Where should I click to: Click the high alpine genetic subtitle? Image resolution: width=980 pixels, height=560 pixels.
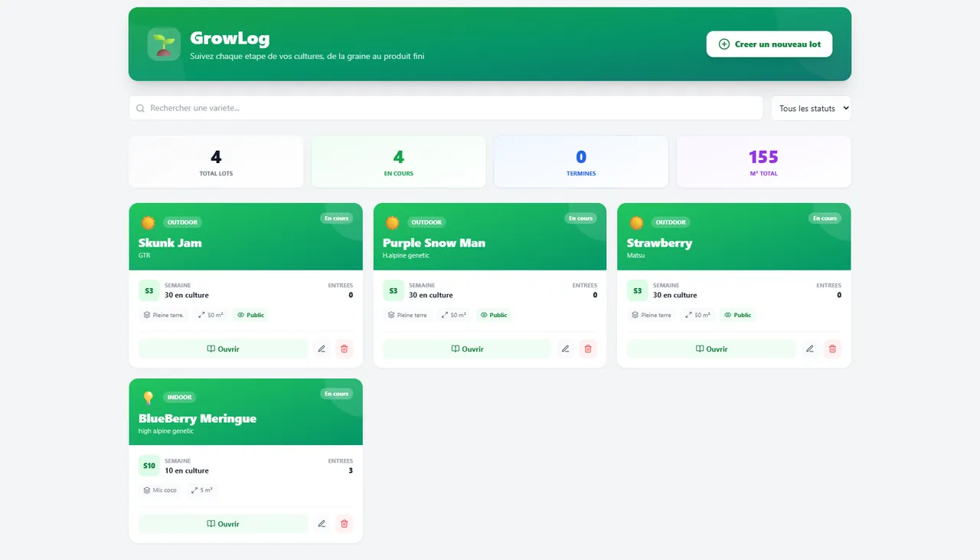(166, 431)
